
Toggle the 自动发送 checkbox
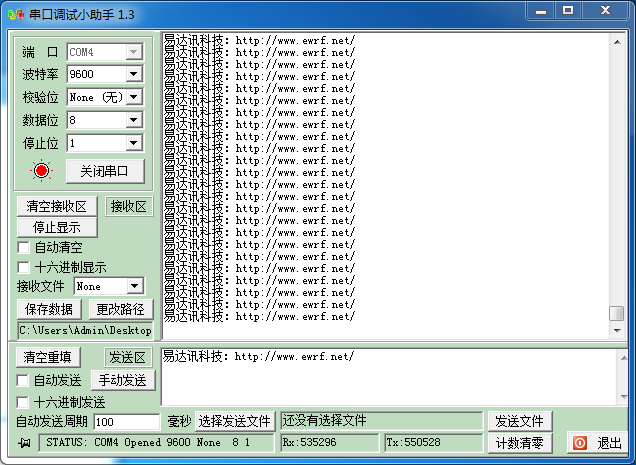pyautogui.click(x=23, y=381)
